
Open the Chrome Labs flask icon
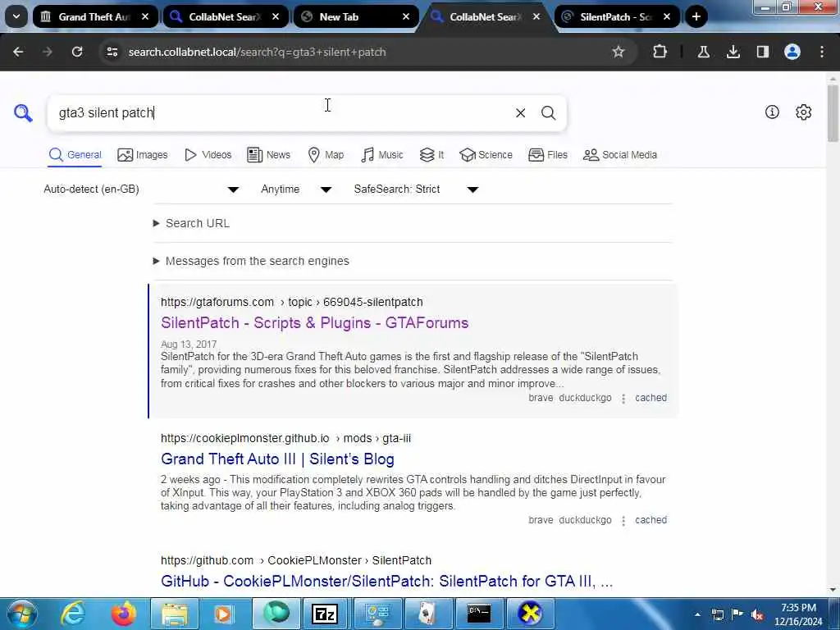[x=703, y=52]
